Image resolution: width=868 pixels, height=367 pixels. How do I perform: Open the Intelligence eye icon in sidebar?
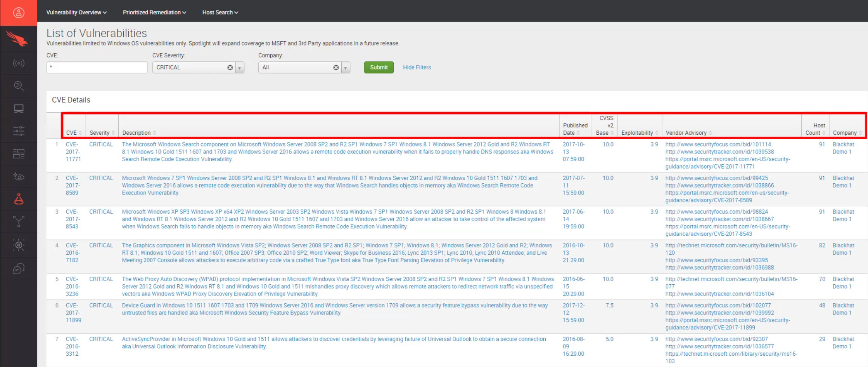click(19, 177)
